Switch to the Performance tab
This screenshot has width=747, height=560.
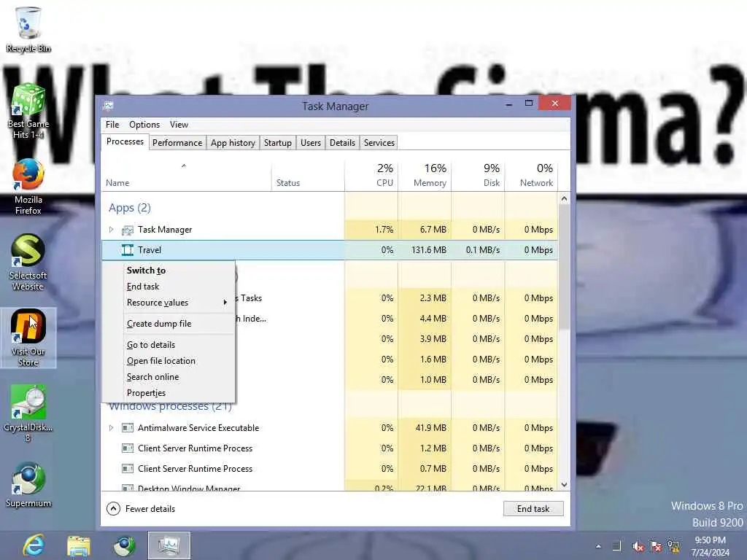[177, 143]
